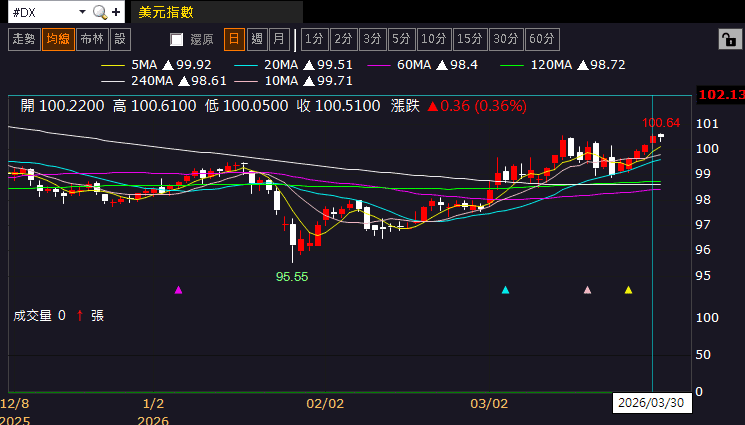Click the 低 100.0500 low value

coord(247,106)
